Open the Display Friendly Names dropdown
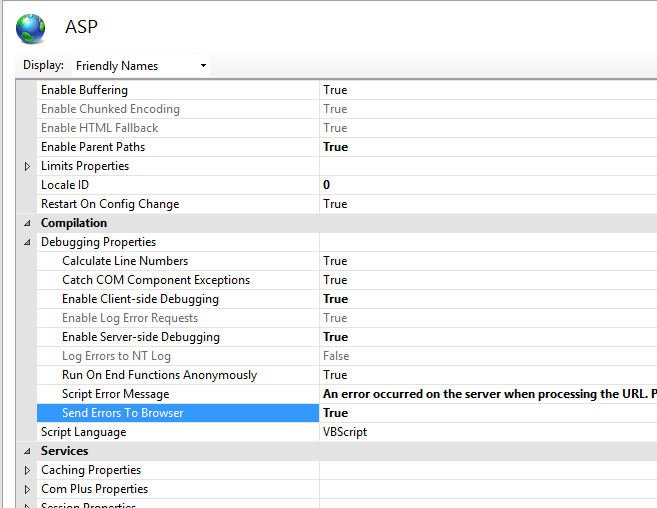Viewport: 657px width, 508px height. (141, 66)
